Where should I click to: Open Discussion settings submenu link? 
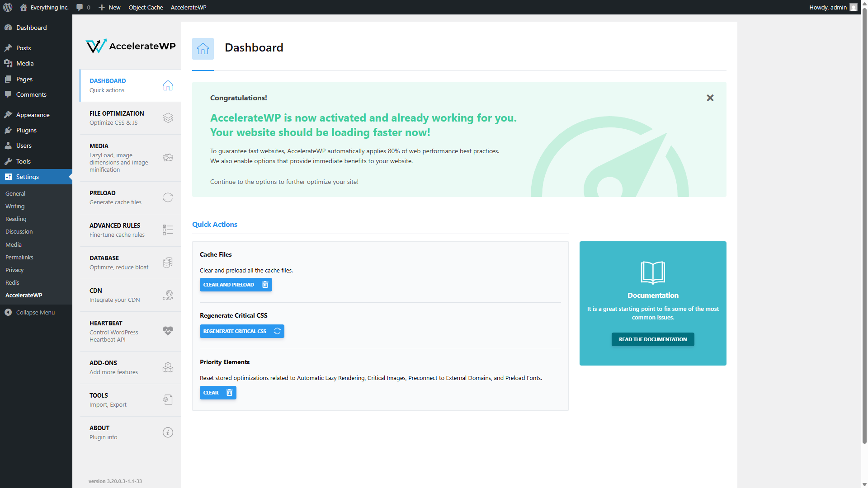[19, 231]
